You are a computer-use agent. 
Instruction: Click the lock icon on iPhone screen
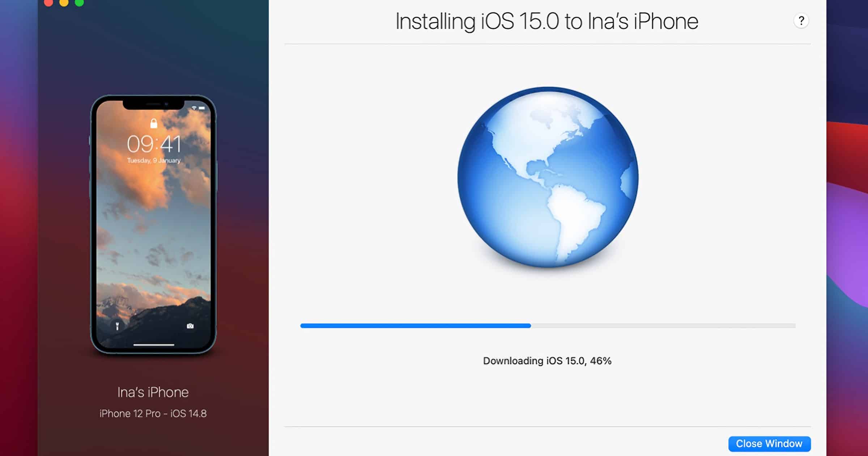click(154, 123)
